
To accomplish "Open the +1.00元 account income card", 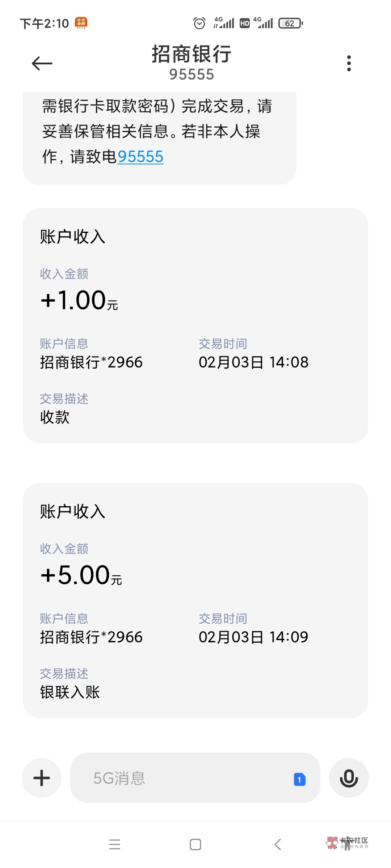I will [x=195, y=325].
